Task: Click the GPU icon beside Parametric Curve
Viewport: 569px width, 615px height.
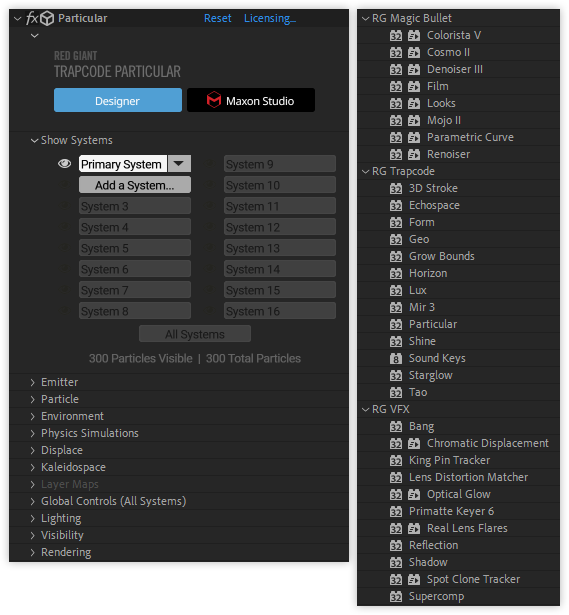Action: (x=413, y=138)
